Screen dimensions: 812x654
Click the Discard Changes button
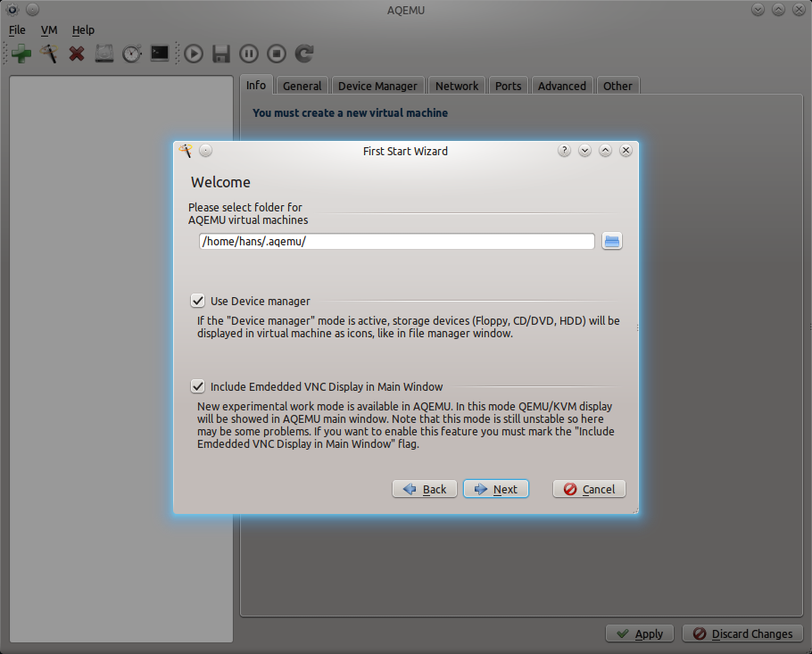point(742,633)
